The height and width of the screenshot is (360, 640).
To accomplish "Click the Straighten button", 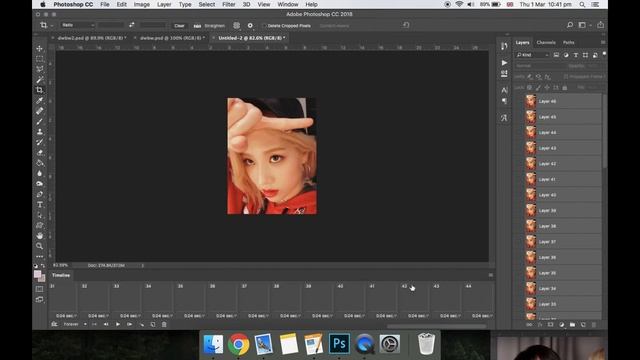I will (x=209, y=26).
